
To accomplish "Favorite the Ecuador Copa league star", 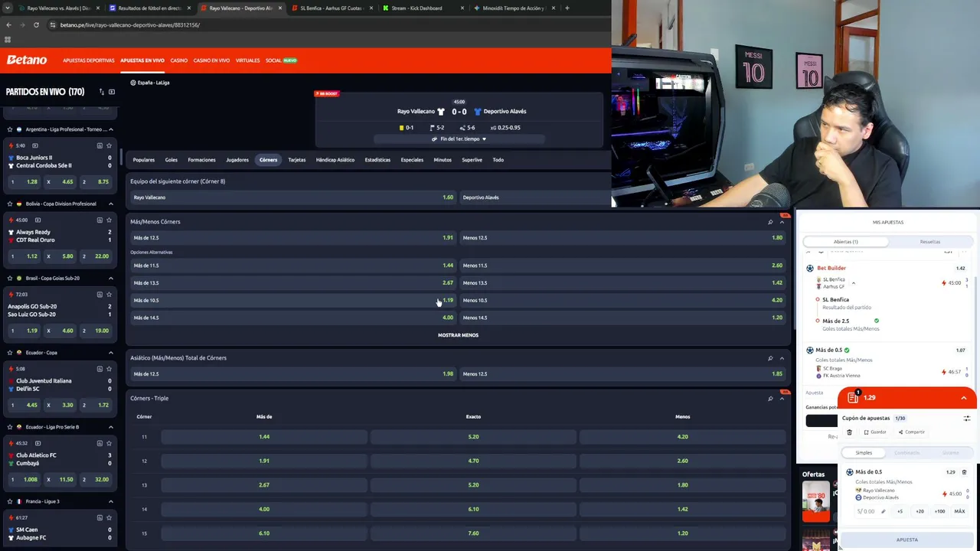I will pos(9,353).
